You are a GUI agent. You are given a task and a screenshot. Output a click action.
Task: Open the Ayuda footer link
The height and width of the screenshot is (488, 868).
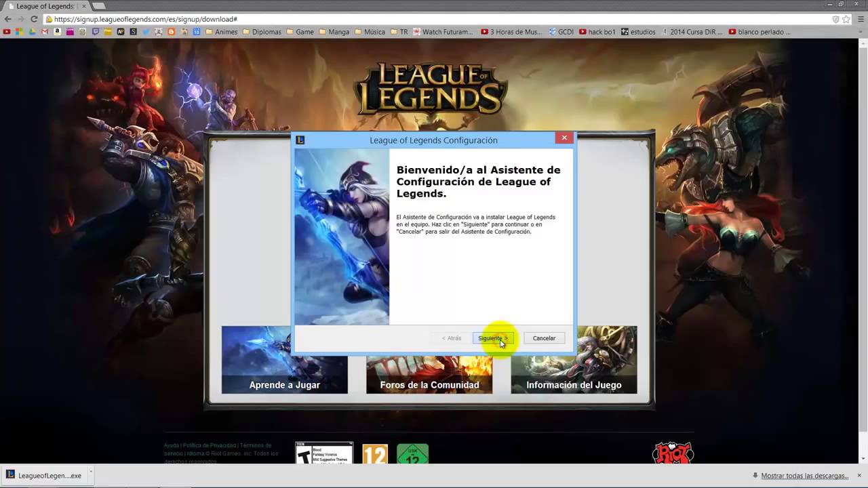(x=171, y=445)
